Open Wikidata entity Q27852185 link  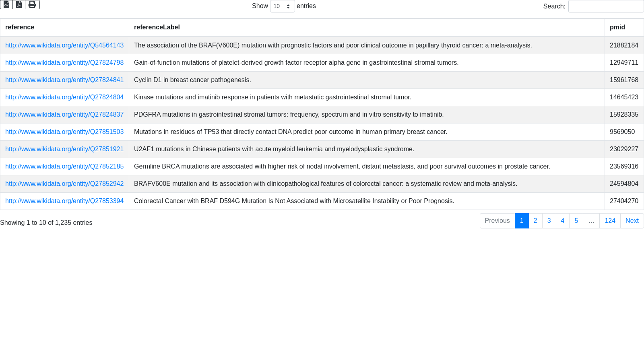pos(64,167)
